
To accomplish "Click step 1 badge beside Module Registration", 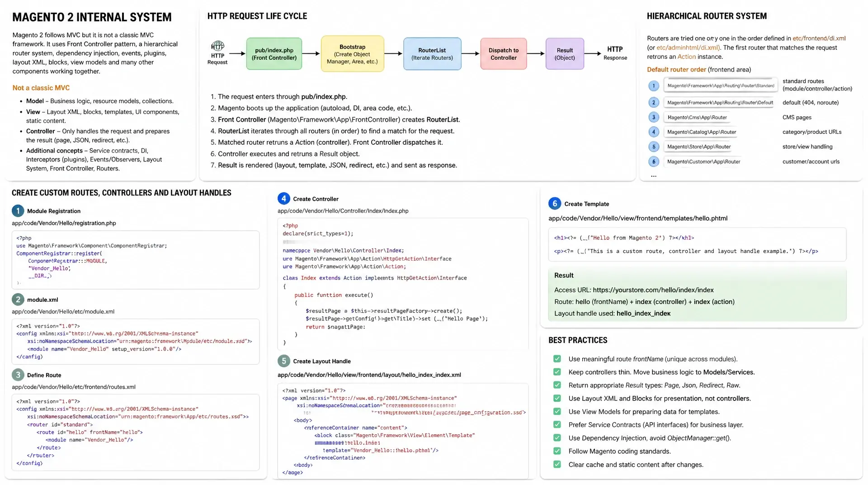I will [18, 211].
